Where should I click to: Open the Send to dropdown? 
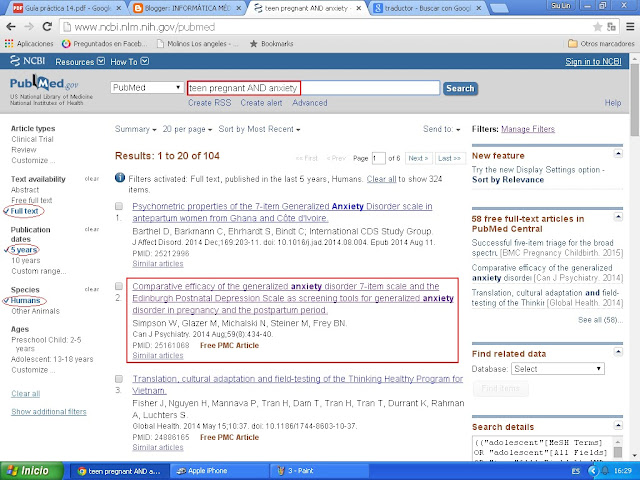[442, 129]
